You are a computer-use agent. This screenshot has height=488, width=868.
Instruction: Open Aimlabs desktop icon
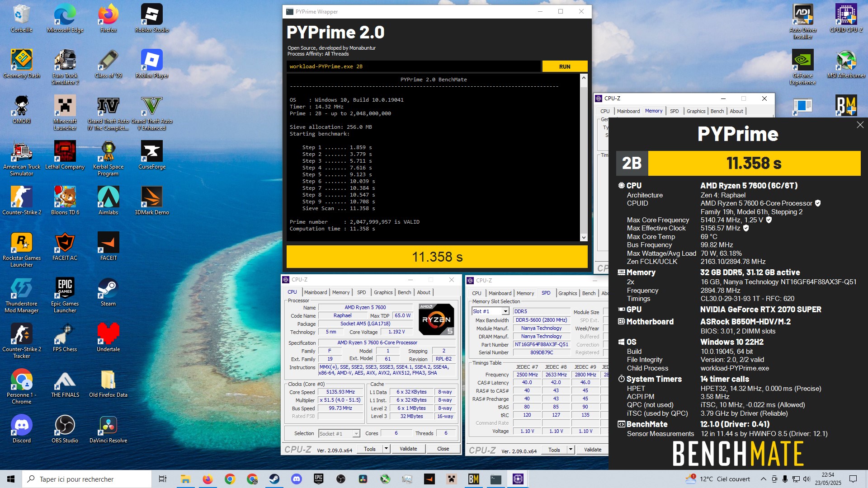pyautogui.click(x=108, y=201)
